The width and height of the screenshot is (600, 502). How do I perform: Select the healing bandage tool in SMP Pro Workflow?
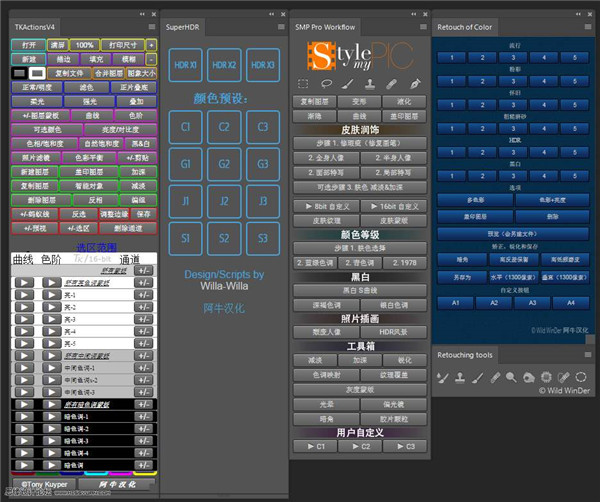[391, 83]
